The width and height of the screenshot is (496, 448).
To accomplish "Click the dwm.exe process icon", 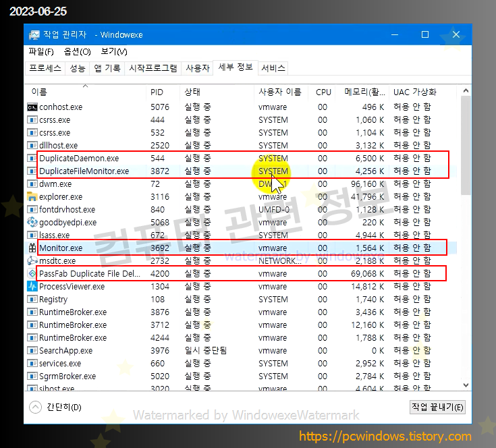I will point(32,184).
